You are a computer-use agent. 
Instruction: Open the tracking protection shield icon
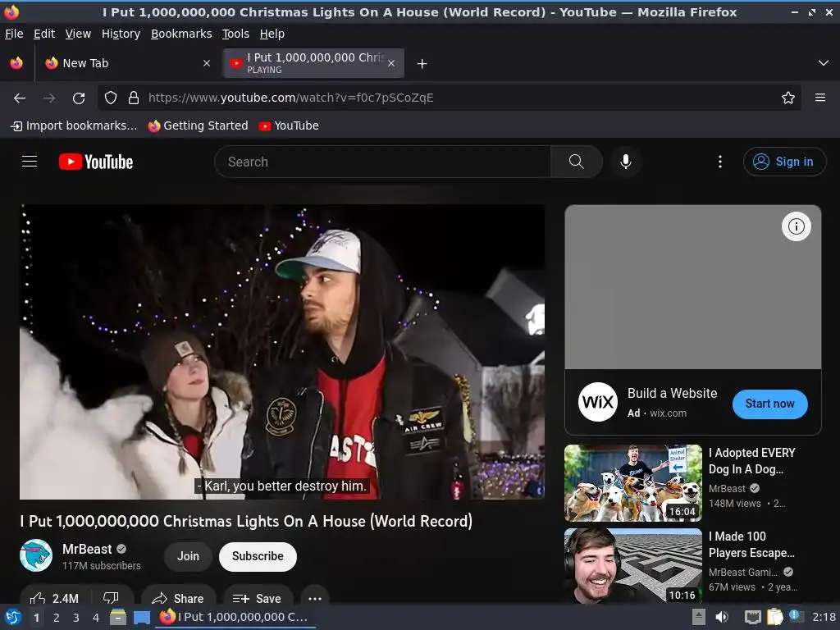[111, 98]
